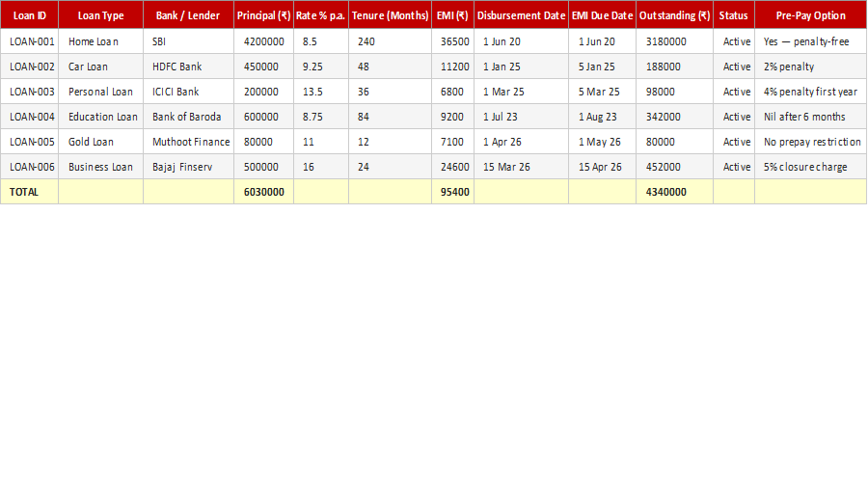Click the Disbursement Date header
This screenshot has width=868, height=482.
(x=521, y=14)
